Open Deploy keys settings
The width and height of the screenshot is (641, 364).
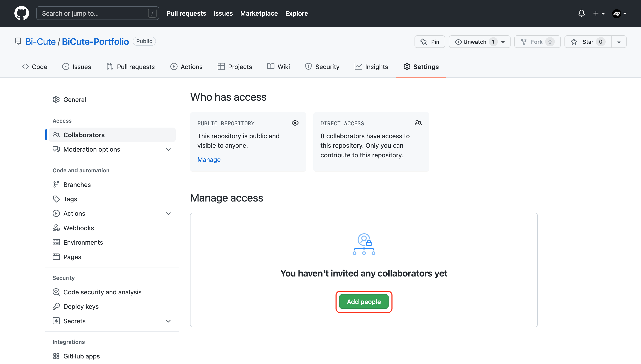click(81, 306)
